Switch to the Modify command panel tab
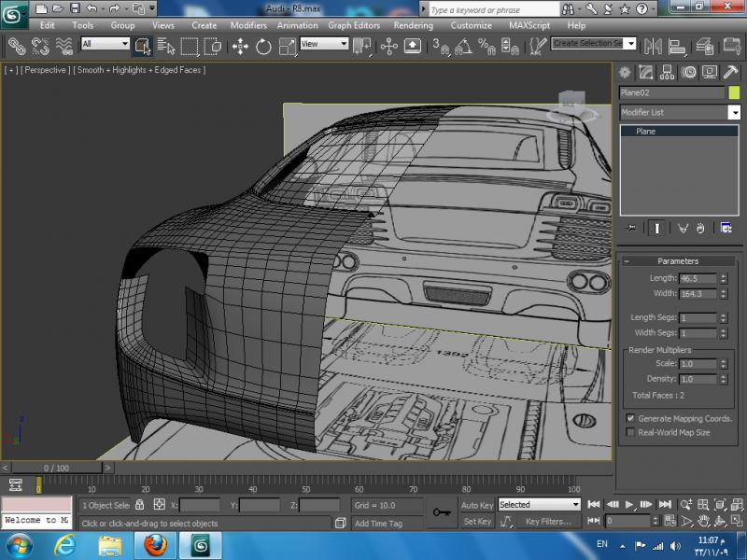This screenshot has height=560, width=747. point(645,73)
